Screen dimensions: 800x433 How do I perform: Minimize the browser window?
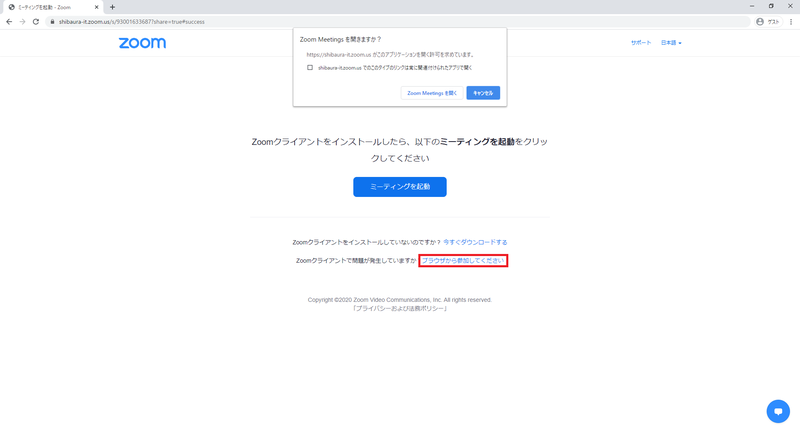(752, 6)
